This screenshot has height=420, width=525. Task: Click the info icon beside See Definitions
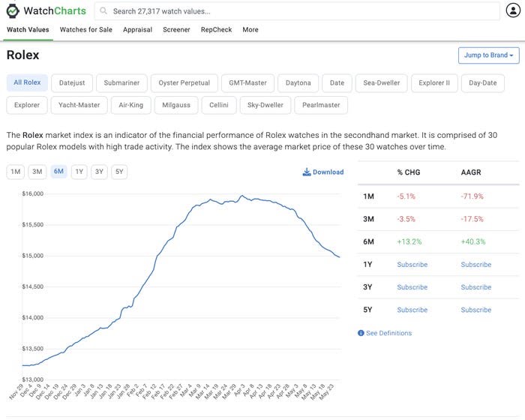[361, 333]
